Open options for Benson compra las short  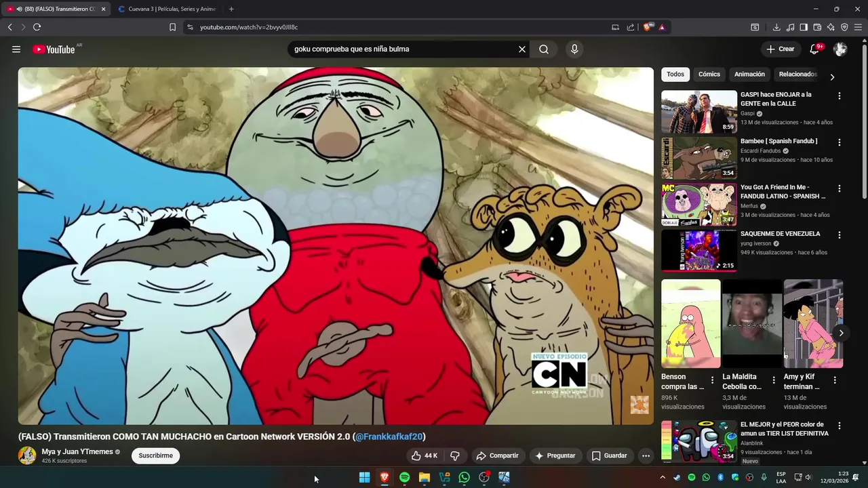click(x=712, y=380)
